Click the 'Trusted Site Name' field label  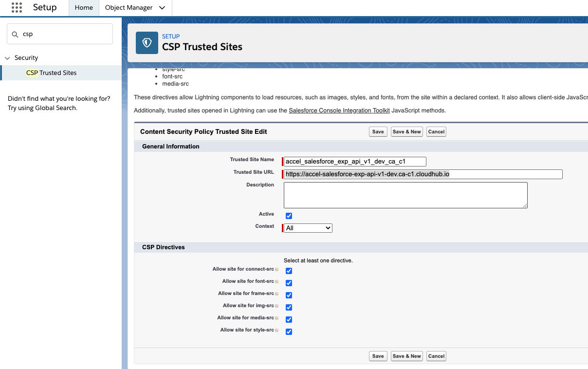252,160
